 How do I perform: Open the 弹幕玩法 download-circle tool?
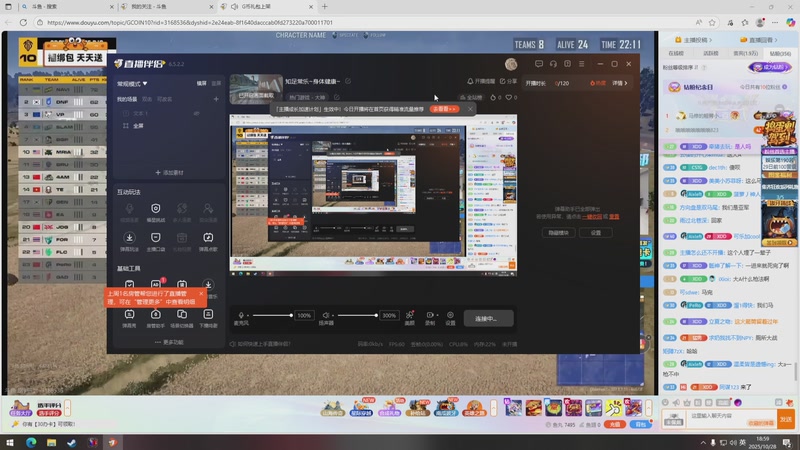(130, 241)
